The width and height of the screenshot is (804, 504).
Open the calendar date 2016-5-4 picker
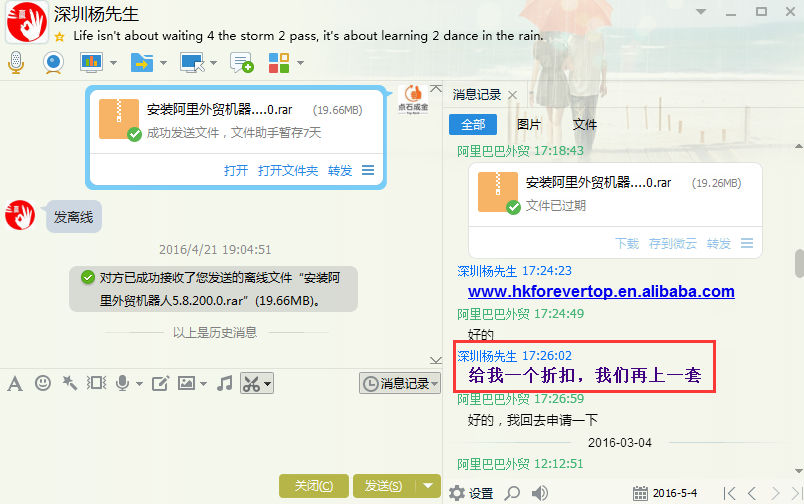(665, 493)
